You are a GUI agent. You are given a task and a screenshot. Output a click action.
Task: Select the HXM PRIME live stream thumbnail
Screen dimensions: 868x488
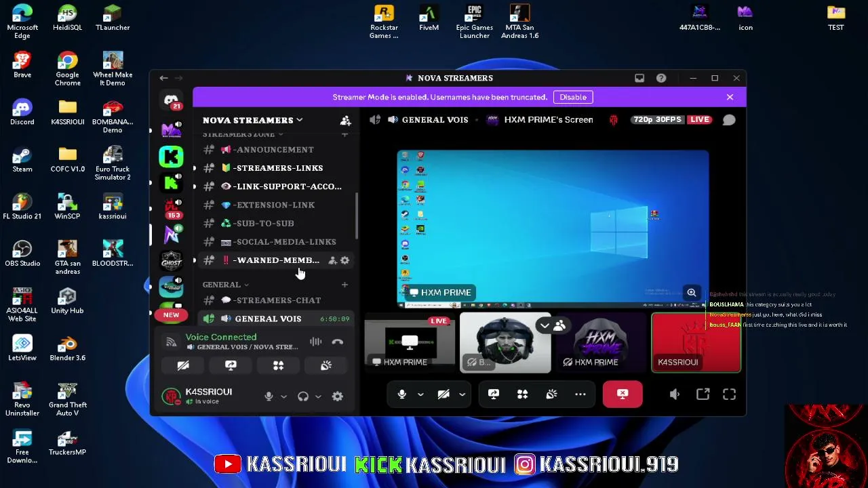[x=410, y=343]
